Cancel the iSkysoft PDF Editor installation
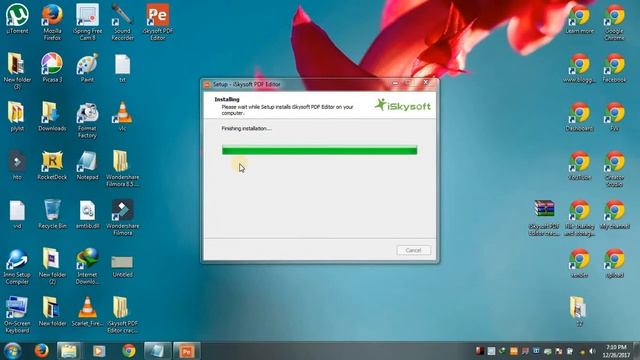This screenshot has height=360, width=640. [413, 250]
